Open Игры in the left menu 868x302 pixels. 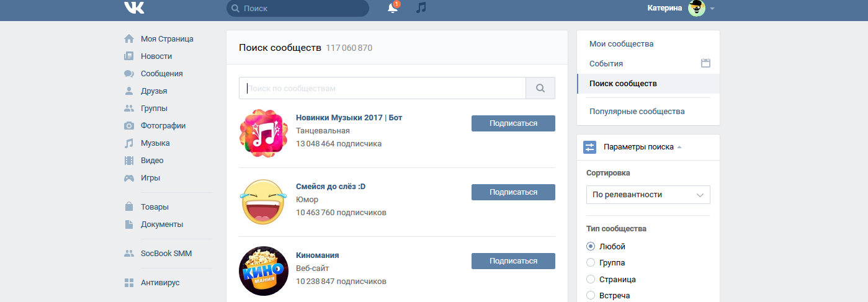click(x=151, y=177)
